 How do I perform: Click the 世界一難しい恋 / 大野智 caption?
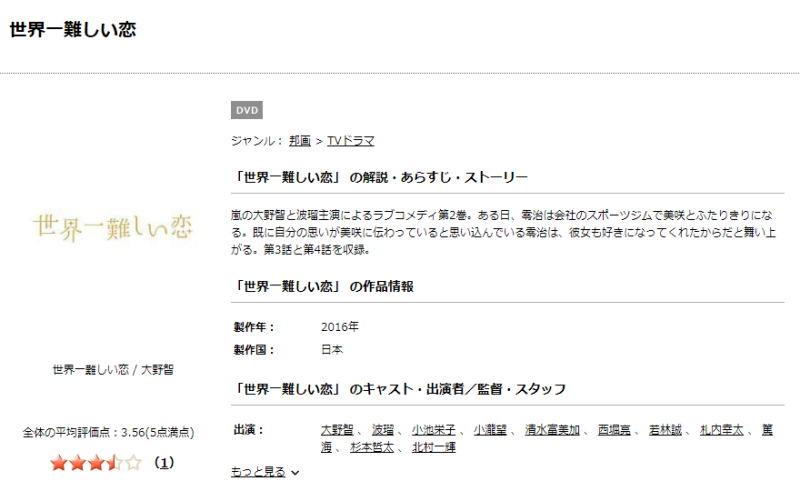[112, 369]
